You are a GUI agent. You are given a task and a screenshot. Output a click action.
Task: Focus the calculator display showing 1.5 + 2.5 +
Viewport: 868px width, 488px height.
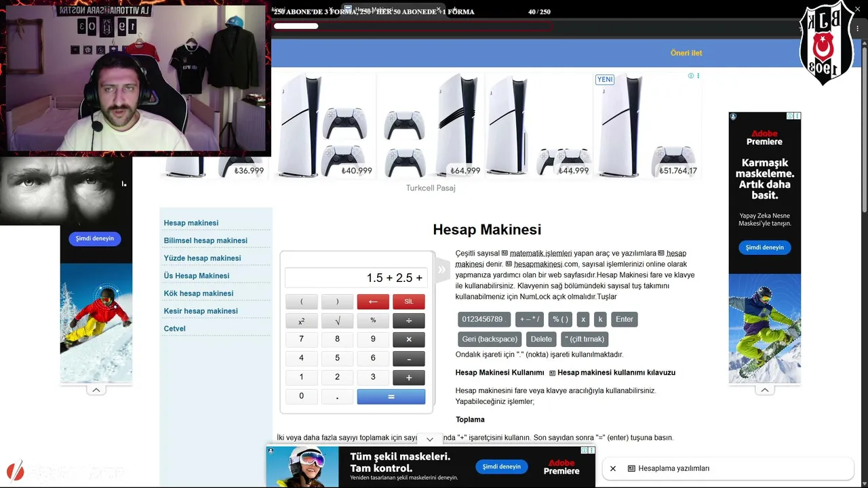pos(356,278)
